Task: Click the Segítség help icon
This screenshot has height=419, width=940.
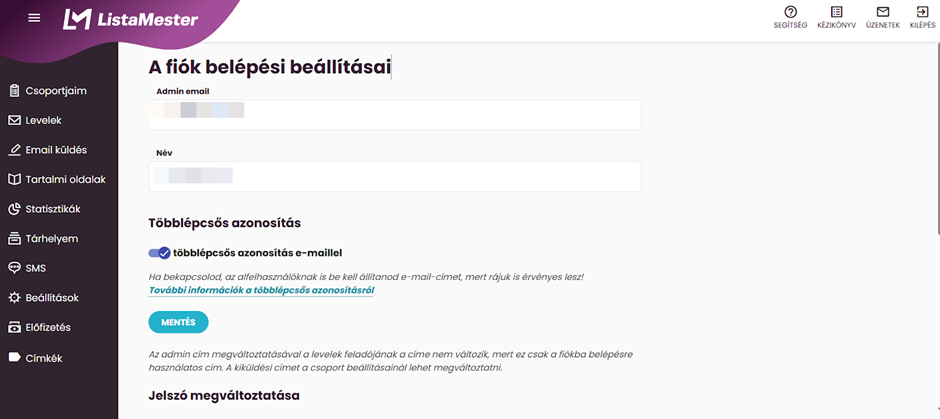Action: [x=790, y=13]
